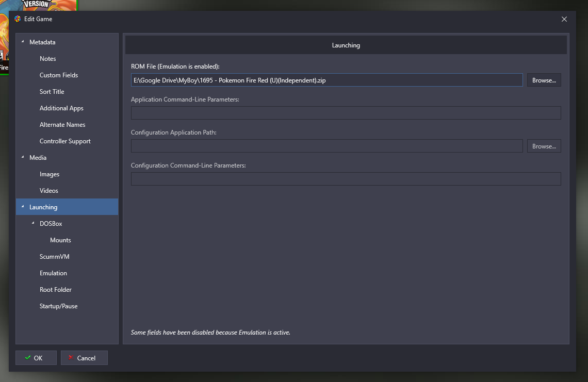Collapse the DOSBox tree node
Image resolution: width=588 pixels, height=382 pixels.
click(33, 223)
